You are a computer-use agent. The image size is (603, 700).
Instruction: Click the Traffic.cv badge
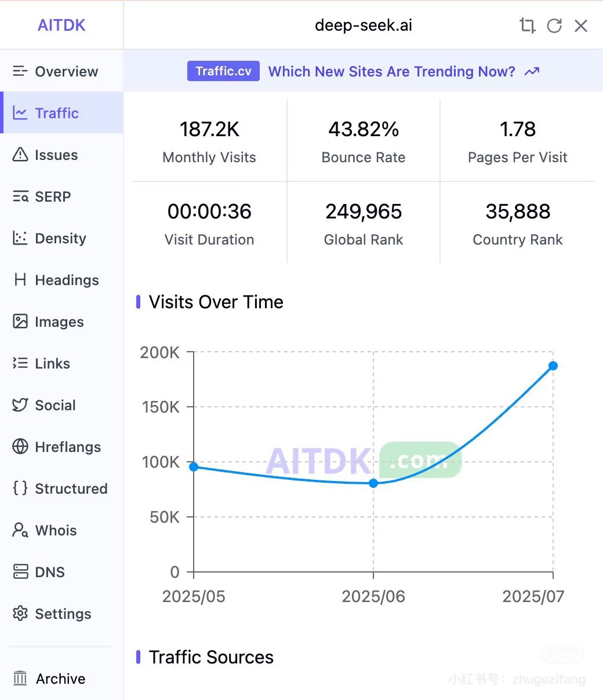coord(223,71)
